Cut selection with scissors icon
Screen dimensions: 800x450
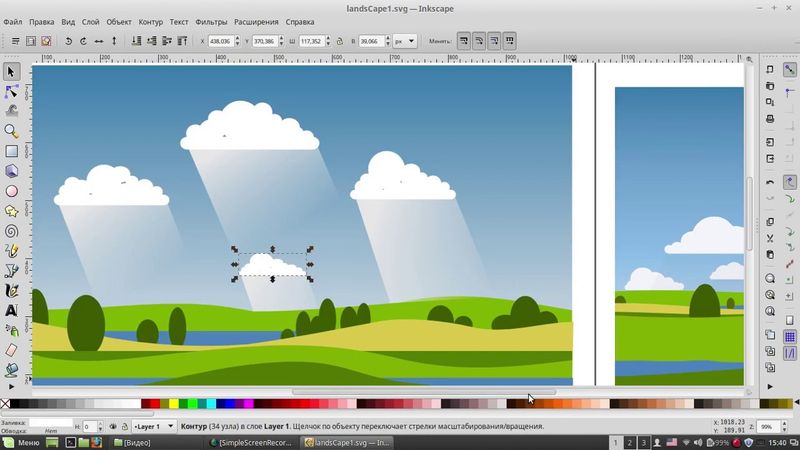(x=770, y=238)
